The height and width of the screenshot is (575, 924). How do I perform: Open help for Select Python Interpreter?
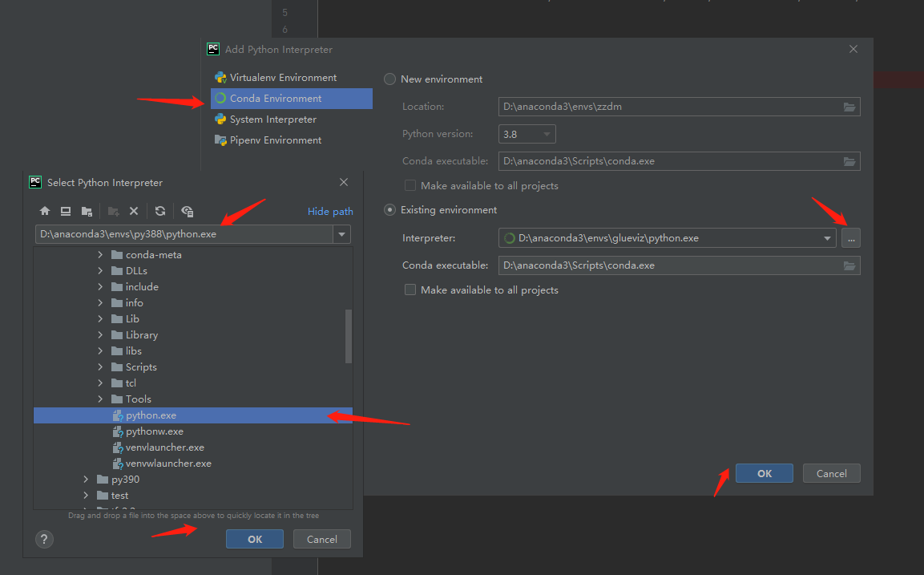(44, 539)
